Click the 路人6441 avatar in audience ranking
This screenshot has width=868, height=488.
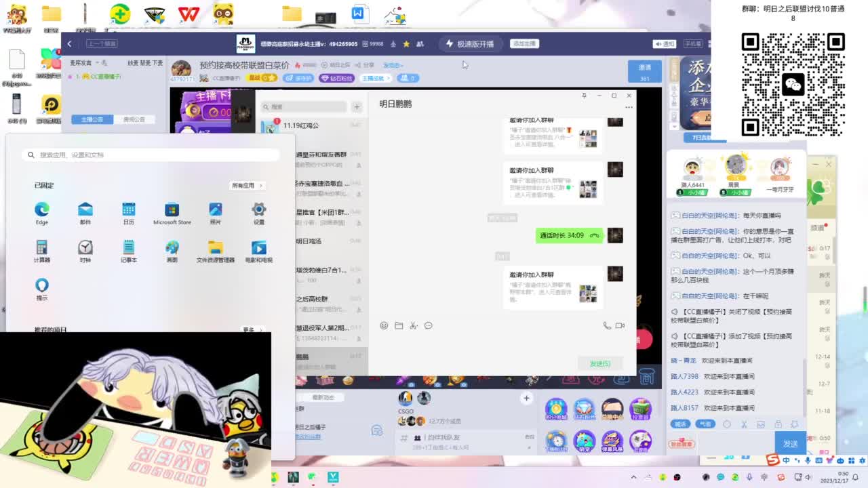tap(692, 167)
